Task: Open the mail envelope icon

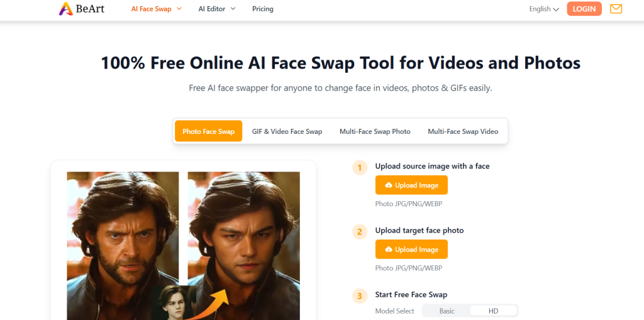Action: [616, 9]
